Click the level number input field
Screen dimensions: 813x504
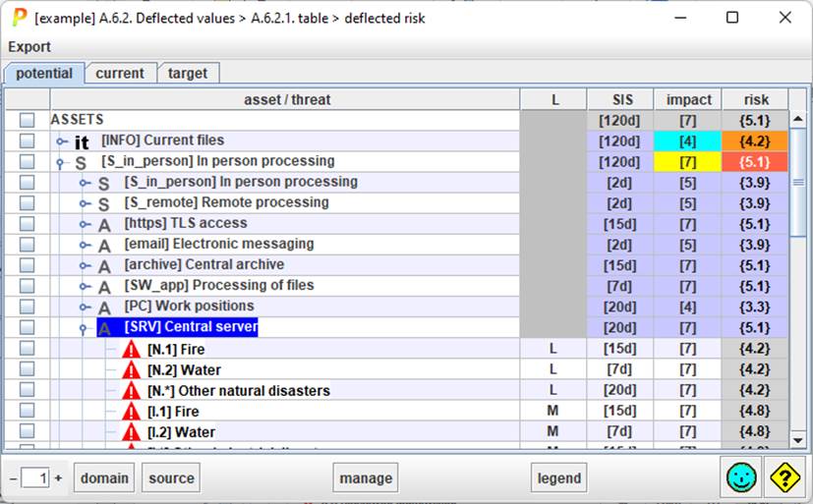tap(35, 477)
